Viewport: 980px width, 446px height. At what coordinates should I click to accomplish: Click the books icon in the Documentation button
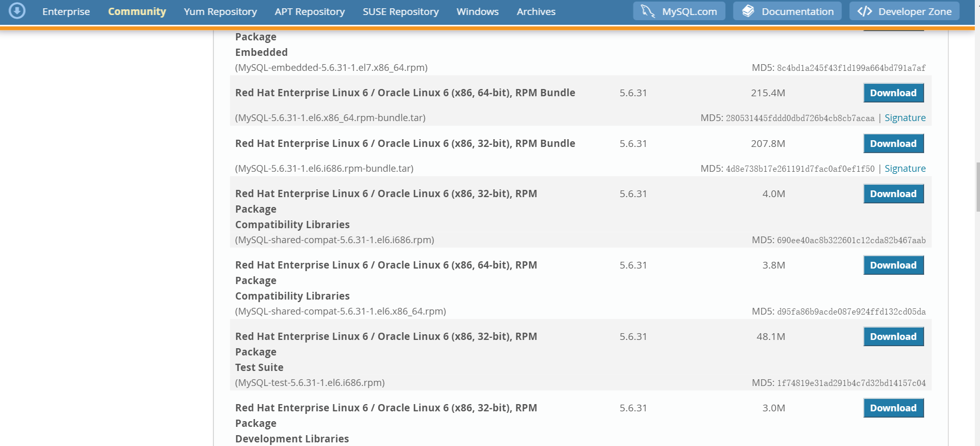point(748,11)
